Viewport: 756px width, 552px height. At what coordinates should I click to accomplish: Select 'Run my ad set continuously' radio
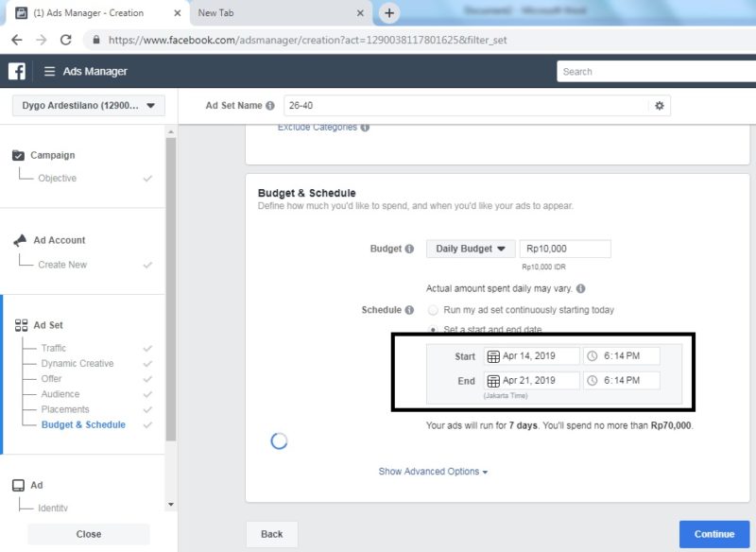click(433, 310)
